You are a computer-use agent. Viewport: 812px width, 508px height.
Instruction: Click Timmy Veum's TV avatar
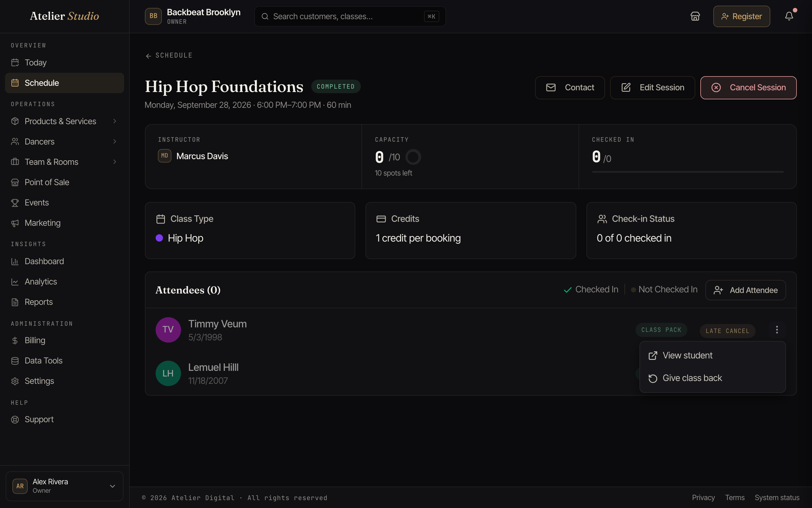[168, 330]
